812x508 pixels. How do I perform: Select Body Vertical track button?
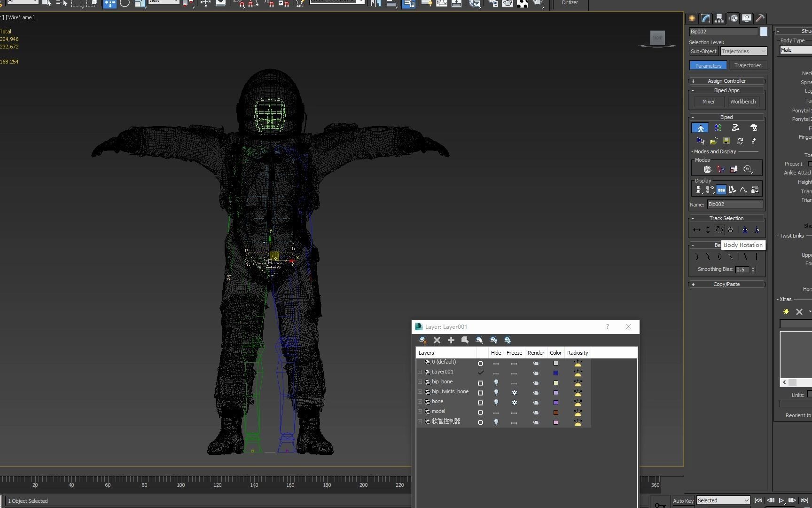708,230
